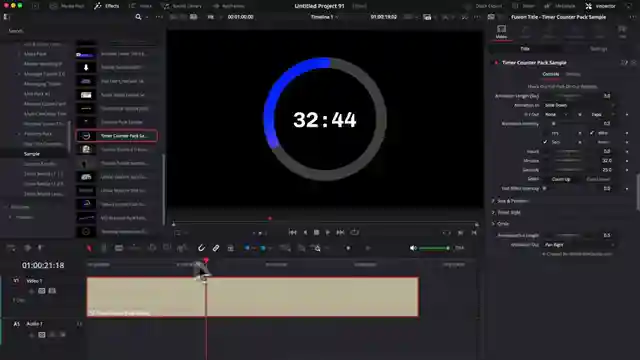Select the Trim Edit Mode tool

click(104, 248)
